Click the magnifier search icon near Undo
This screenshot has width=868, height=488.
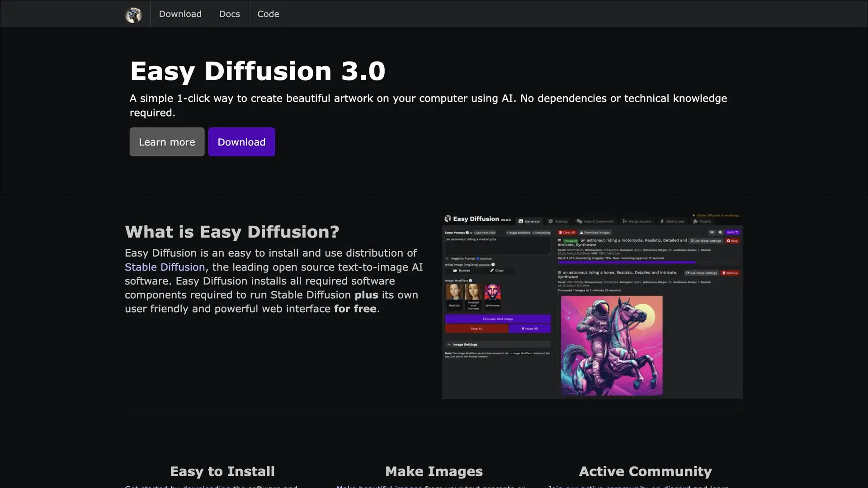(x=720, y=232)
